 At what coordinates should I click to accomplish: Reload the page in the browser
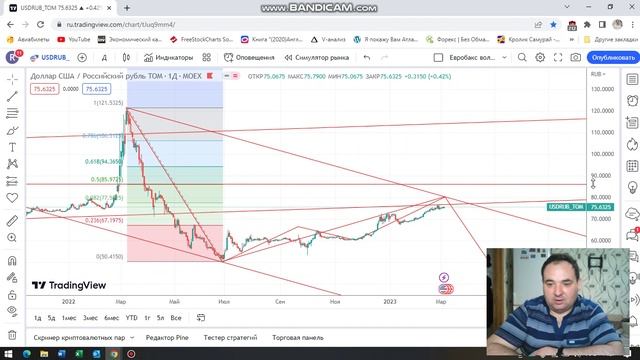pyautogui.click(x=40, y=24)
